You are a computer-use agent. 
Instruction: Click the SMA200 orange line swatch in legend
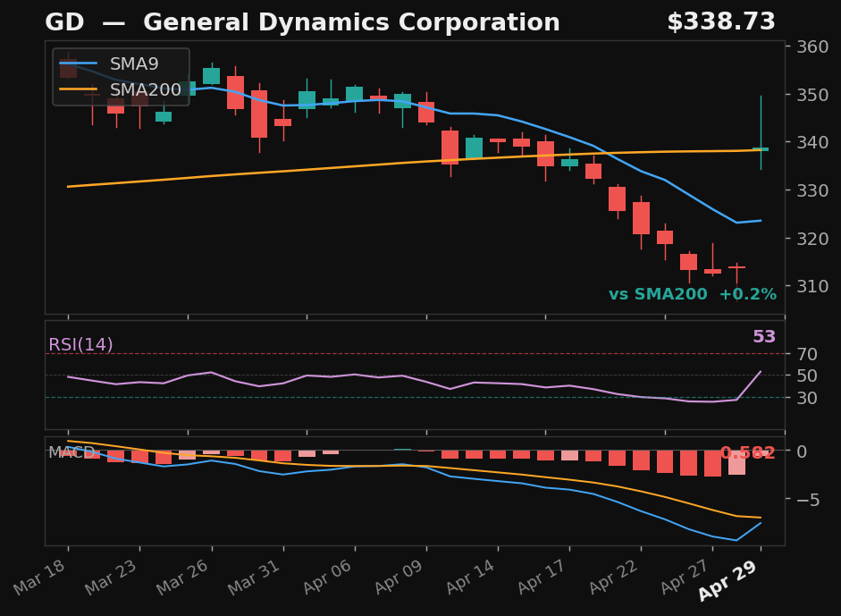click(x=79, y=89)
